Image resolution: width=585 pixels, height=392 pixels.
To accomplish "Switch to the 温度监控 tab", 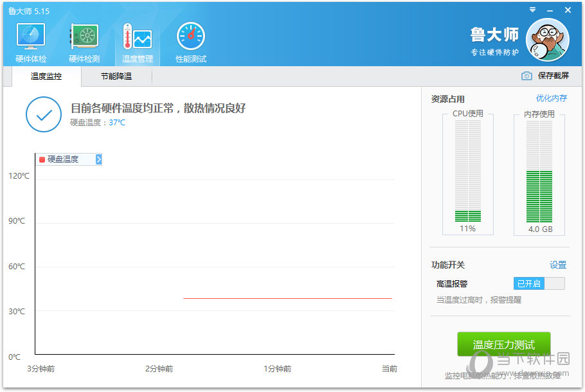I will tap(46, 76).
